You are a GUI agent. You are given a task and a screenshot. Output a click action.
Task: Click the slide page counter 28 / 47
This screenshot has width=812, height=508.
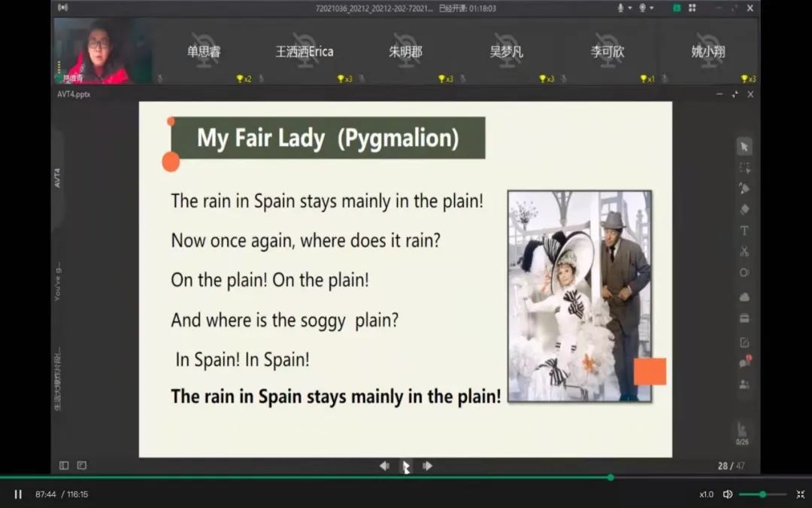pos(732,466)
